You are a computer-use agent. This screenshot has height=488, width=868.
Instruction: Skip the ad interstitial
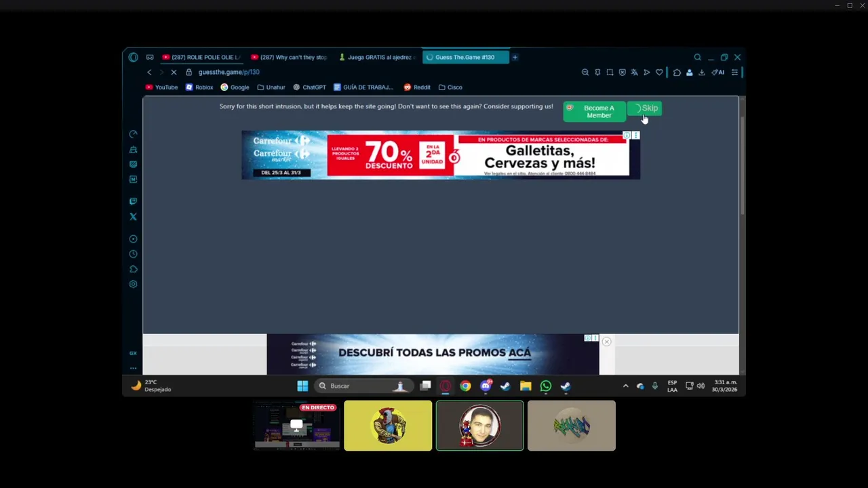coord(645,108)
